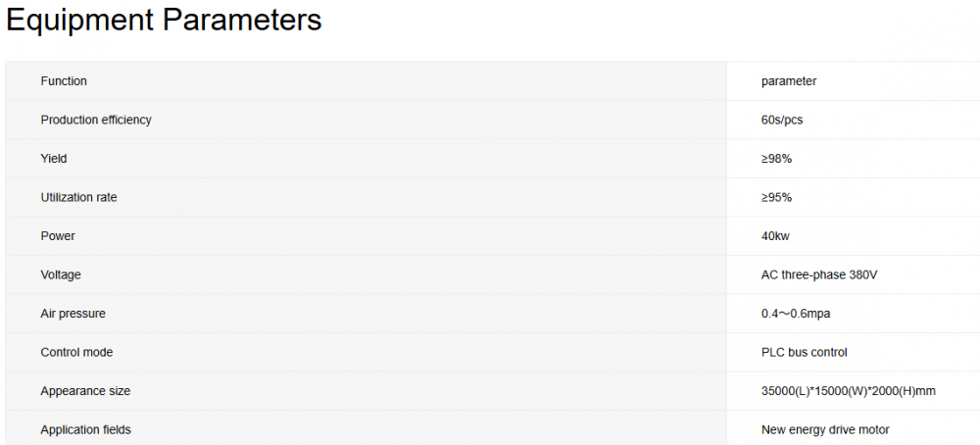The width and height of the screenshot is (980, 445).
Task: Select the Production efficiency label
Action: (x=96, y=120)
